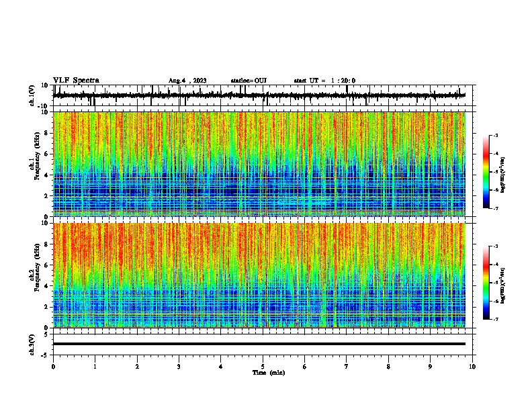Viewport: 532px width, 411px height.
Task: Click the '-3' value on ch.1 color bar
Action: click(x=496, y=135)
